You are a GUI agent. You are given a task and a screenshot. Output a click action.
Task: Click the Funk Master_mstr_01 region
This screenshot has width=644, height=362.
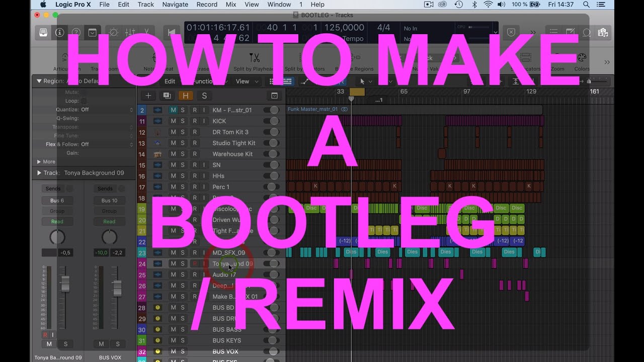pyautogui.click(x=415, y=110)
